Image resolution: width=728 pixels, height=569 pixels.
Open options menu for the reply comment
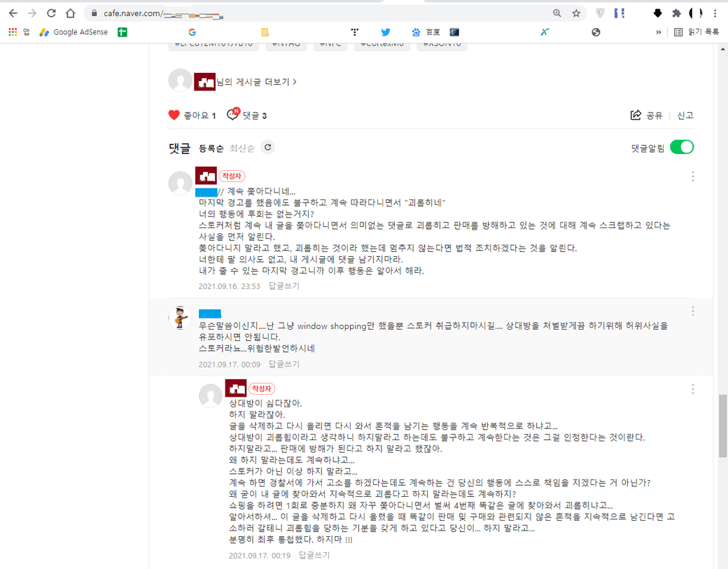693,389
